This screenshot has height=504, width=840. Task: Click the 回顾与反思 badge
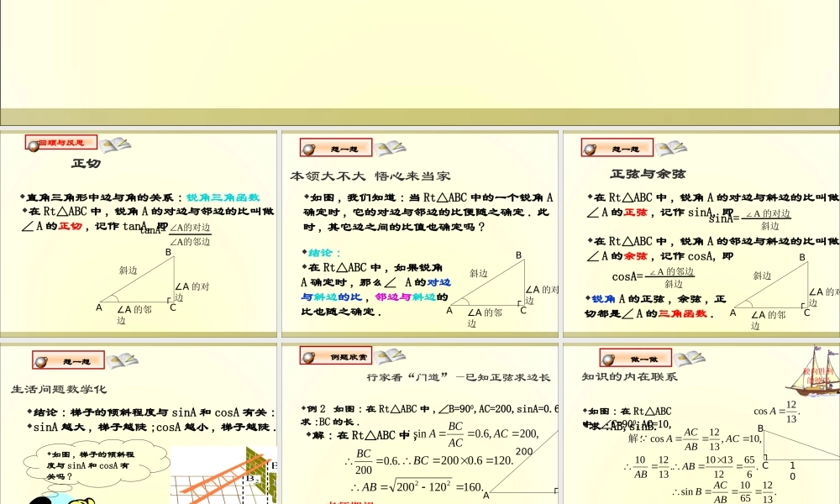point(61,143)
